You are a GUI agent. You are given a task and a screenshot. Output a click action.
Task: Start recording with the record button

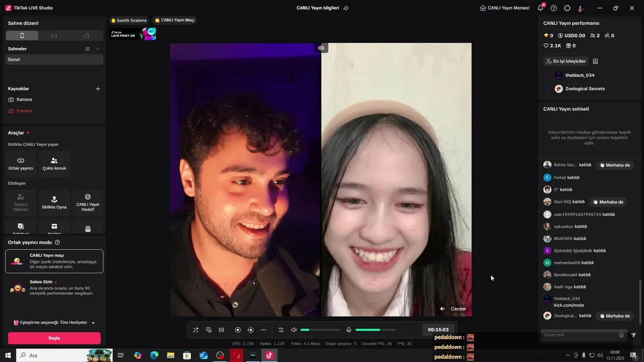pyautogui.click(x=238, y=330)
